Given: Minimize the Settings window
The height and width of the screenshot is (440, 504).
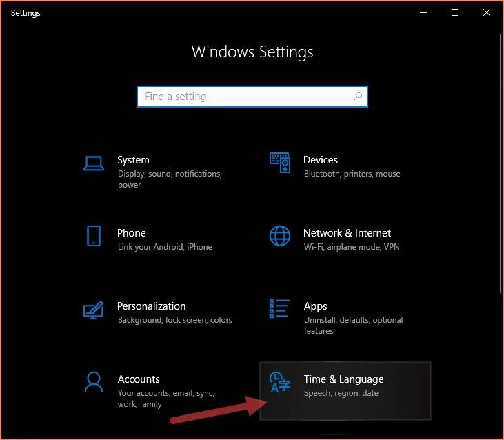Looking at the screenshot, I should (423, 13).
